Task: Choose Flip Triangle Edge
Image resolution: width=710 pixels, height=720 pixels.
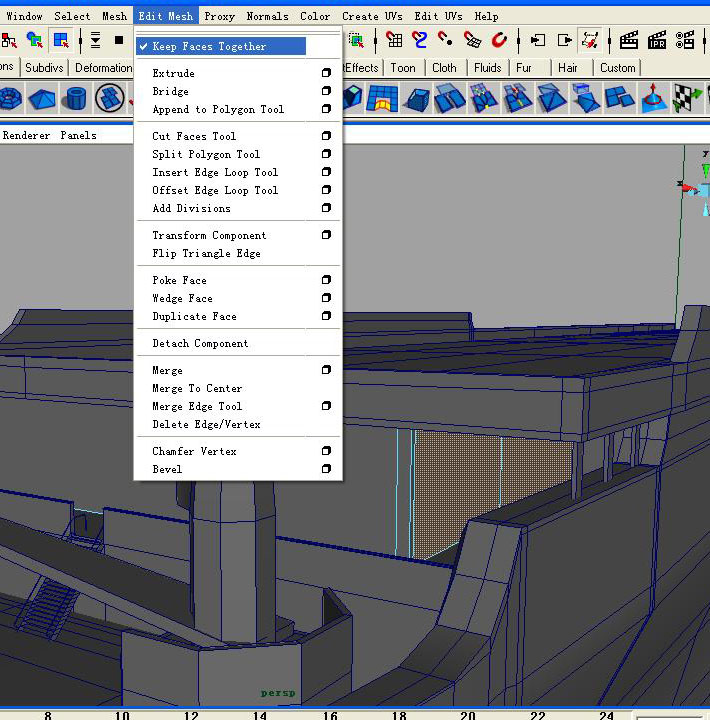Action: [x=206, y=253]
